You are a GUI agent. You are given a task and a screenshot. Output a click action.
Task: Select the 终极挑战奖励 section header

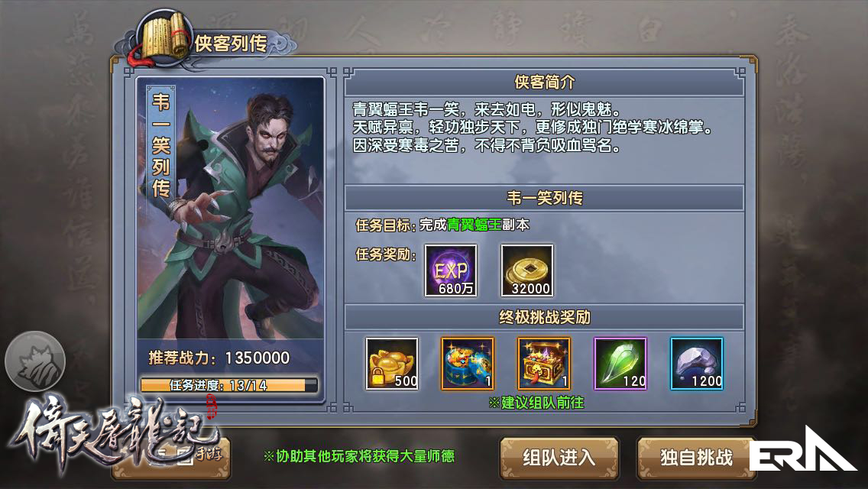[x=544, y=317]
